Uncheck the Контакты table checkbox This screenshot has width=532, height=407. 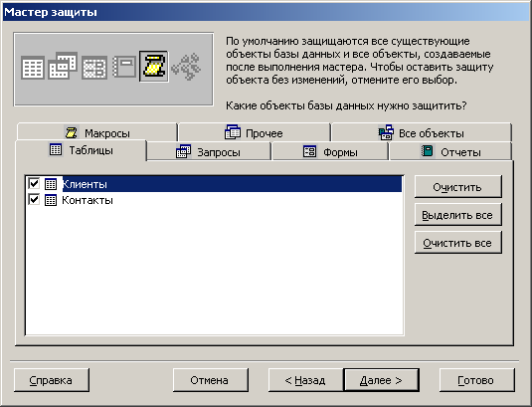[34, 200]
